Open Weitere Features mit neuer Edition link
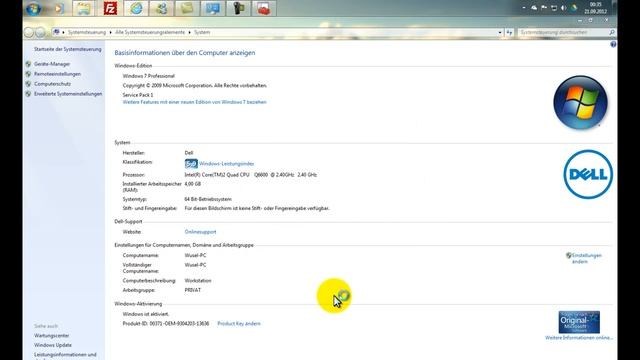 pos(194,102)
